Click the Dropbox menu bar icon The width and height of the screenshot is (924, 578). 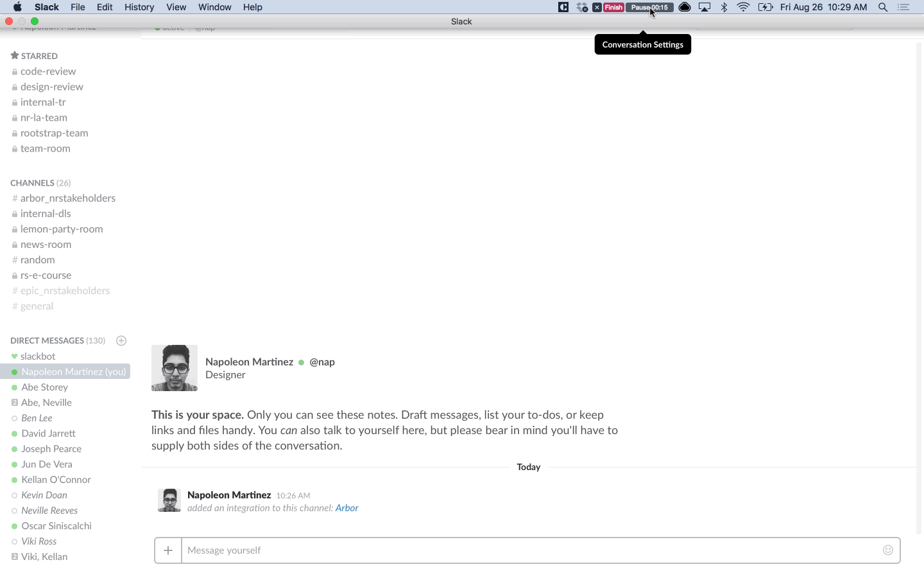(x=582, y=7)
